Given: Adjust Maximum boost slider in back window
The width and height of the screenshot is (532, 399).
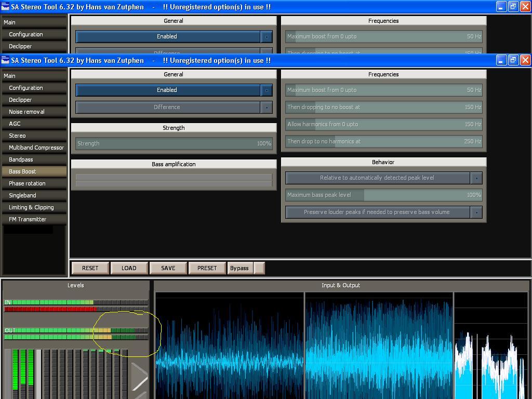Looking at the screenshot, I should click(384, 36).
